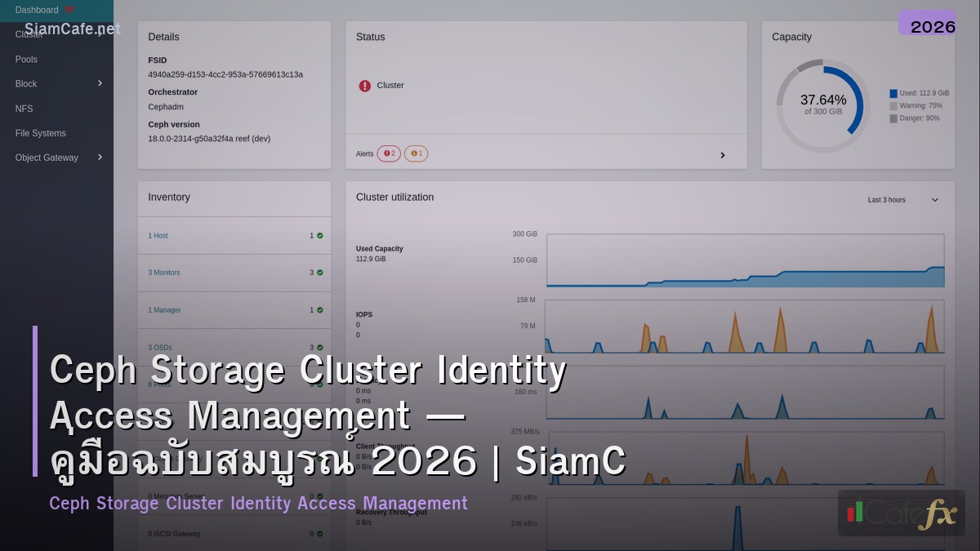Click the CafeFX logo in the corner
The width and height of the screenshot is (980, 551).
click(x=902, y=515)
